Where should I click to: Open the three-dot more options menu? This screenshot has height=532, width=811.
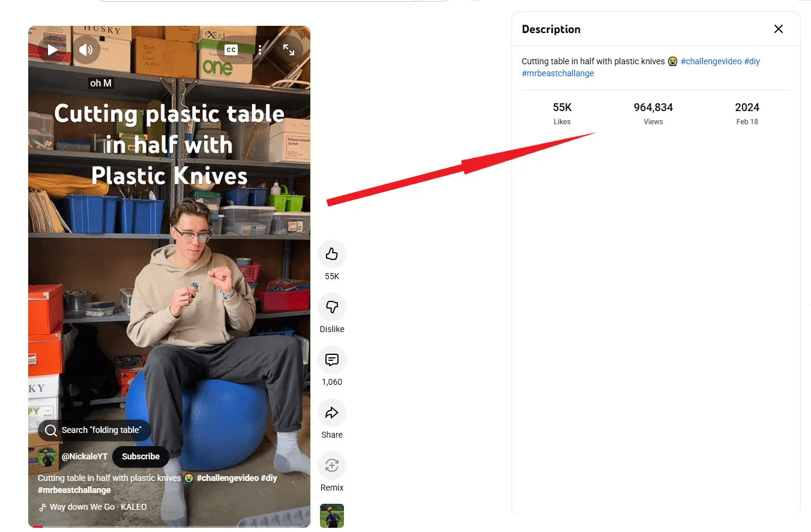(x=260, y=50)
